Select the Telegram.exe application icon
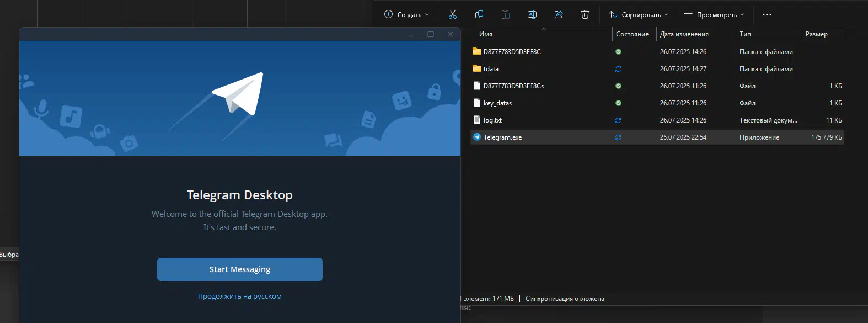868x323 pixels. [477, 137]
